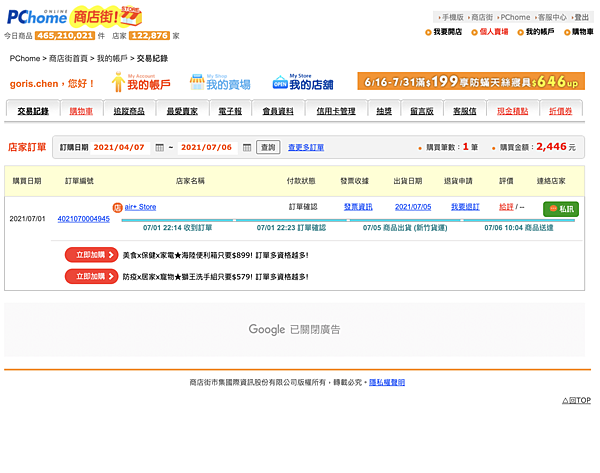Click the PChome breadcrumb link
Viewport: 600px width, 473px height.
[x=25, y=59]
